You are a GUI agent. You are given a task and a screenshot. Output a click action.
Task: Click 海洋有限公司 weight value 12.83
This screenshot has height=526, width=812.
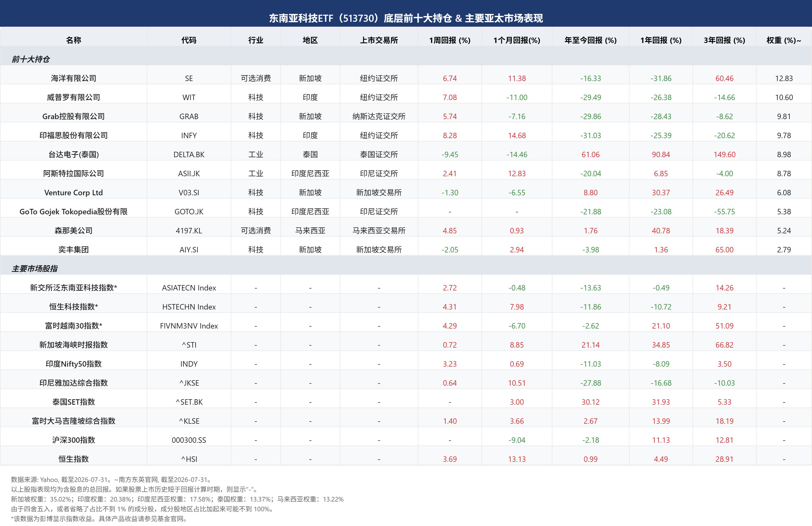[x=784, y=78]
